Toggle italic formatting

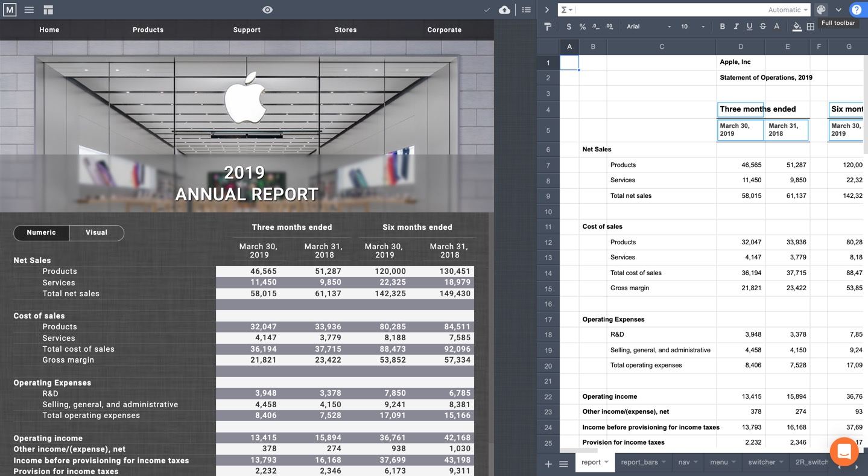coord(736,27)
